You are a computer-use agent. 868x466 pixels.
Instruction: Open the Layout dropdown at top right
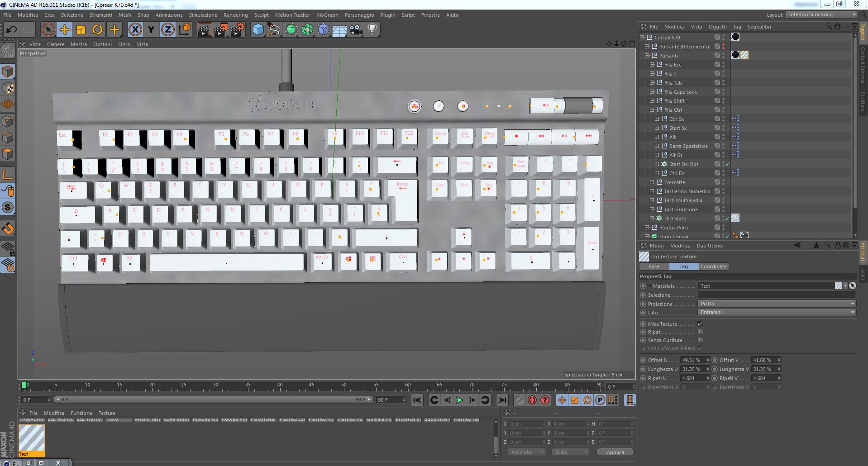click(821, 14)
